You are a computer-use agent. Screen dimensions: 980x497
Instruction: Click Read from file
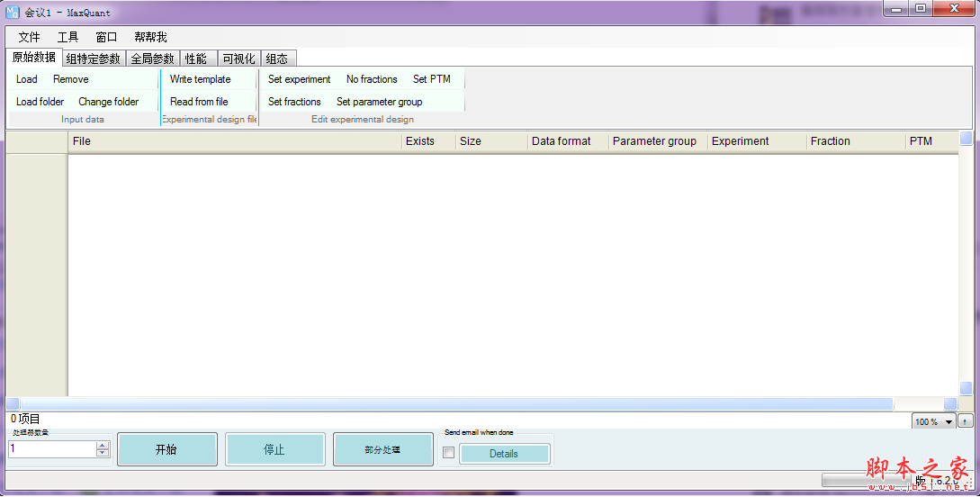click(x=199, y=101)
